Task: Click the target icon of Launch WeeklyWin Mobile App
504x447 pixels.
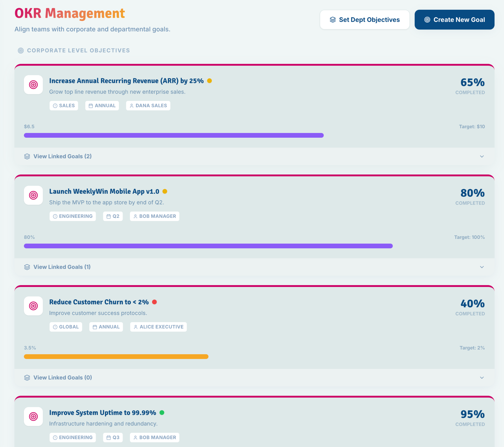Action: point(33,195)
